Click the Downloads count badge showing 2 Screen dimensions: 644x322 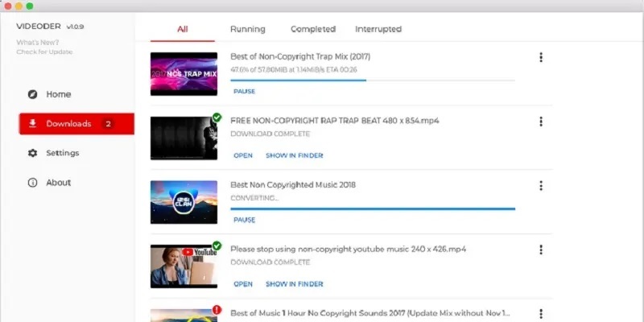(x=109, y=124)
